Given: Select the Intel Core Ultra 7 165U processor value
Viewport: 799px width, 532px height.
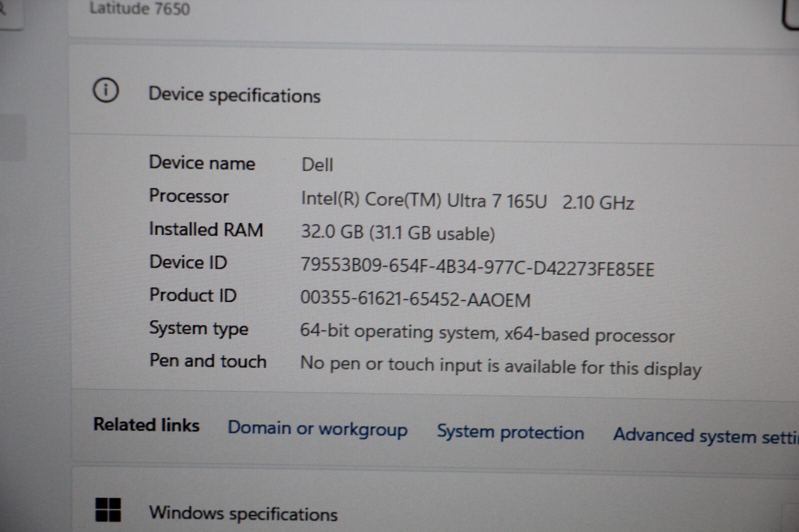Looking at the screenshot, I should 467,201.
